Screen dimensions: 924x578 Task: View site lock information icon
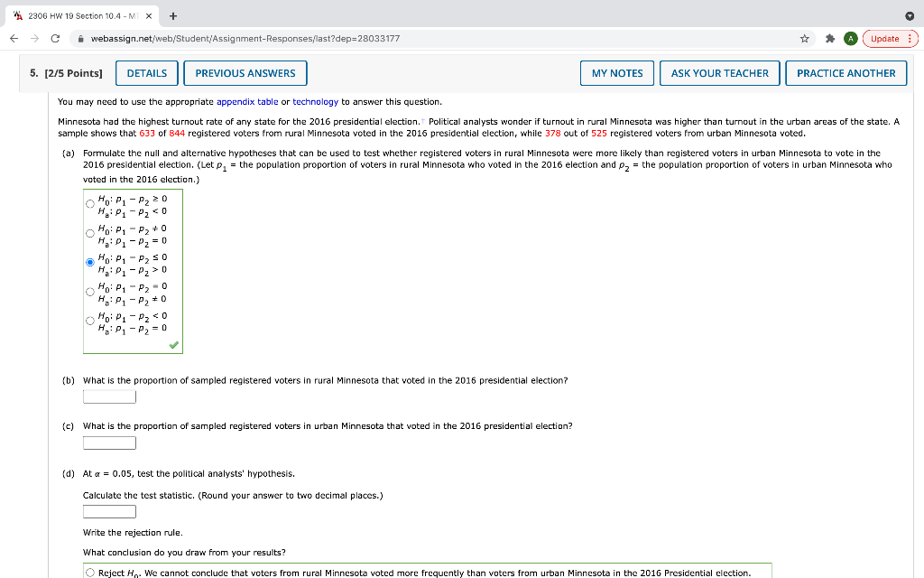[x=80, y=38]
